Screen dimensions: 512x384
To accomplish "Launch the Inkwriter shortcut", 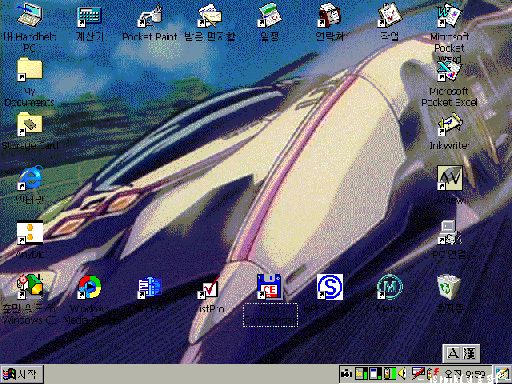I will [x=450, y=124].
